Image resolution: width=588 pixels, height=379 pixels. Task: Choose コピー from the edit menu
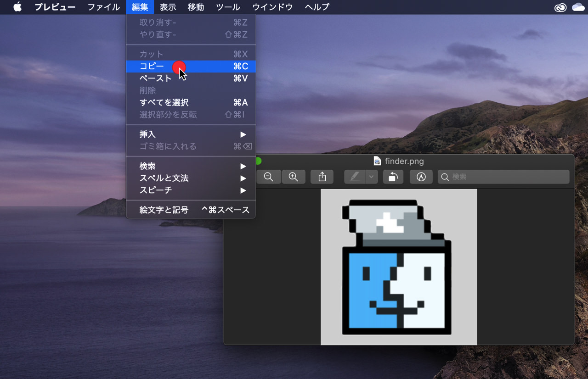click(191, 67)
